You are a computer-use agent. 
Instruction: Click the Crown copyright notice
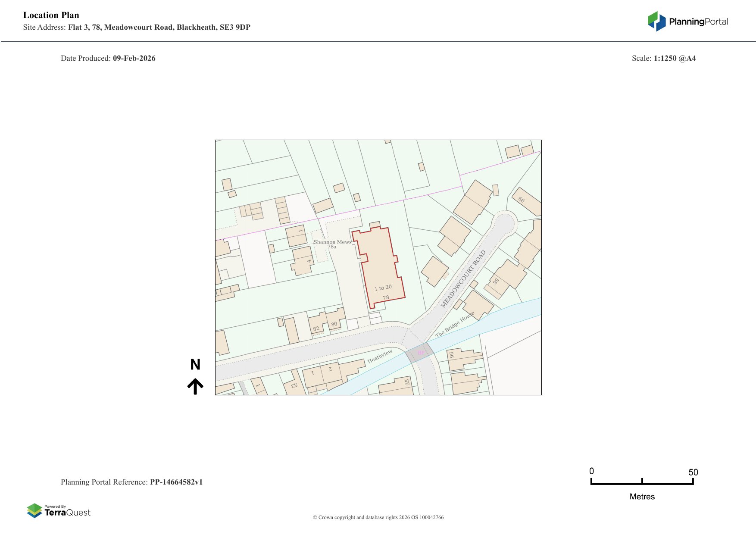[x=378, y=517]
